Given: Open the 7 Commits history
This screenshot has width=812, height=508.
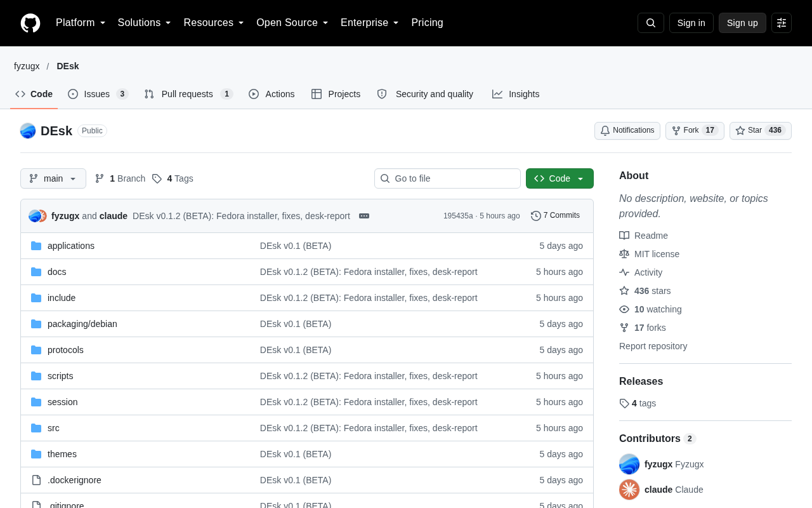Looking at the screenshot, I should (555, 216).
